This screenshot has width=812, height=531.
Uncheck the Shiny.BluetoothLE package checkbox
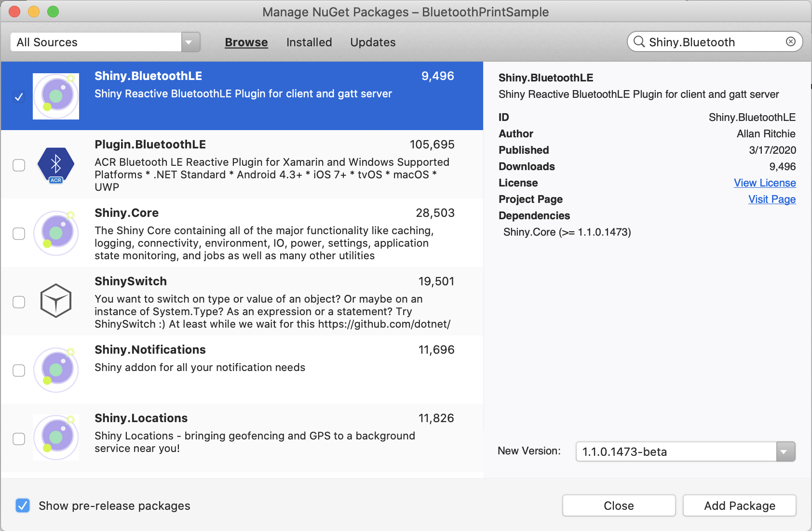click(19, 97)
